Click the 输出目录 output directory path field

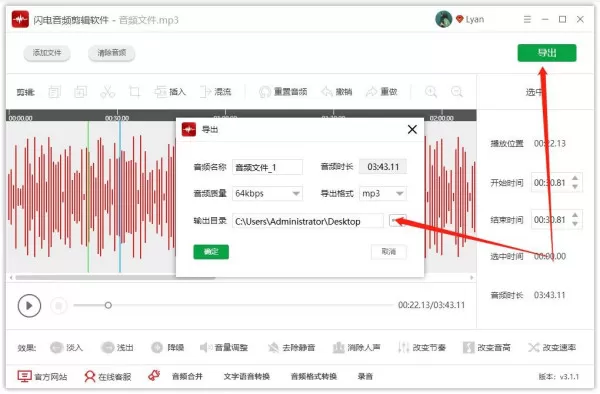point(308,221)
